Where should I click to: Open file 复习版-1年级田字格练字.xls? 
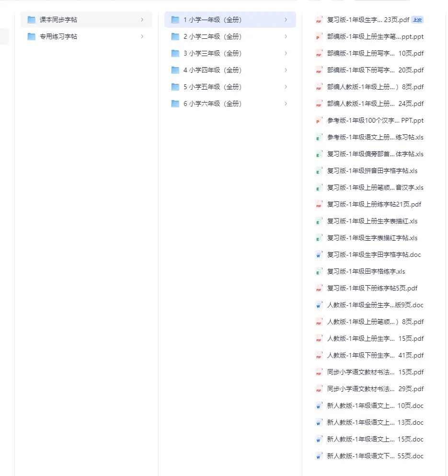366,272
